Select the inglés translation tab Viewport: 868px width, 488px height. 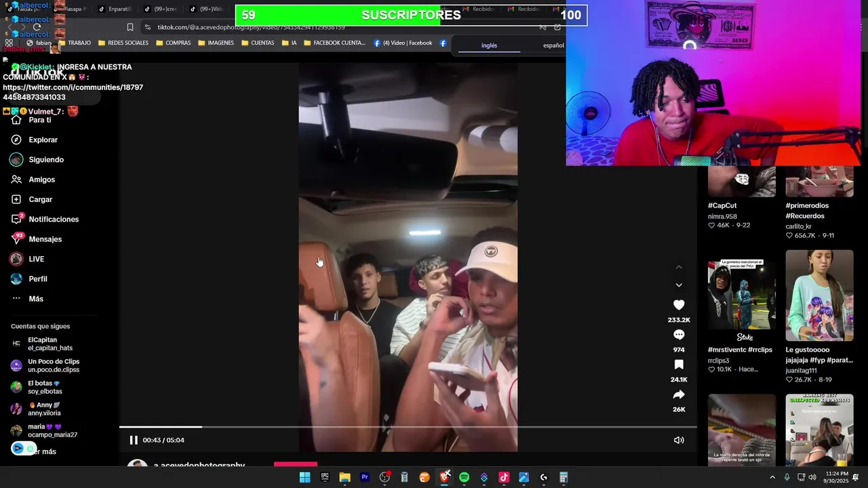(489, 45)
